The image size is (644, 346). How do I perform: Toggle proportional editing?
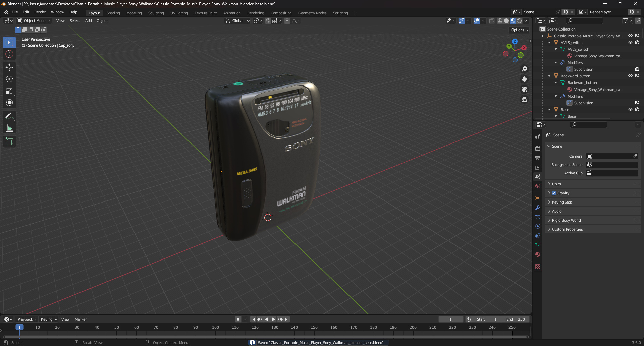click(x=287, y=21)
